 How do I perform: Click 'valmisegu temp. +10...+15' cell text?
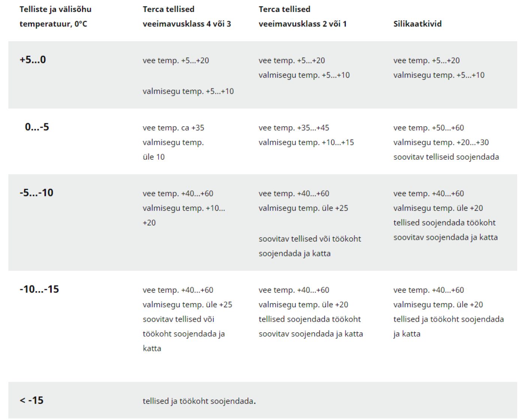[x=306, y=142]
